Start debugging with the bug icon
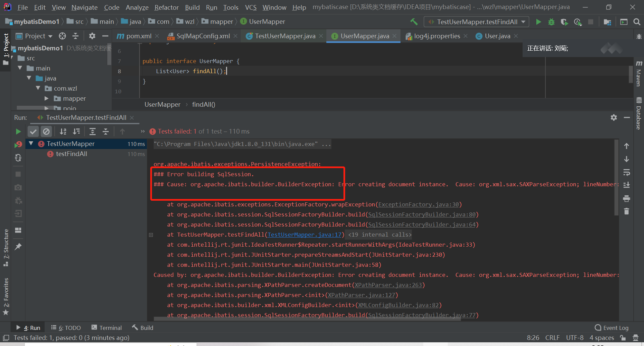644x346 pixels. [x=551, y=22]
